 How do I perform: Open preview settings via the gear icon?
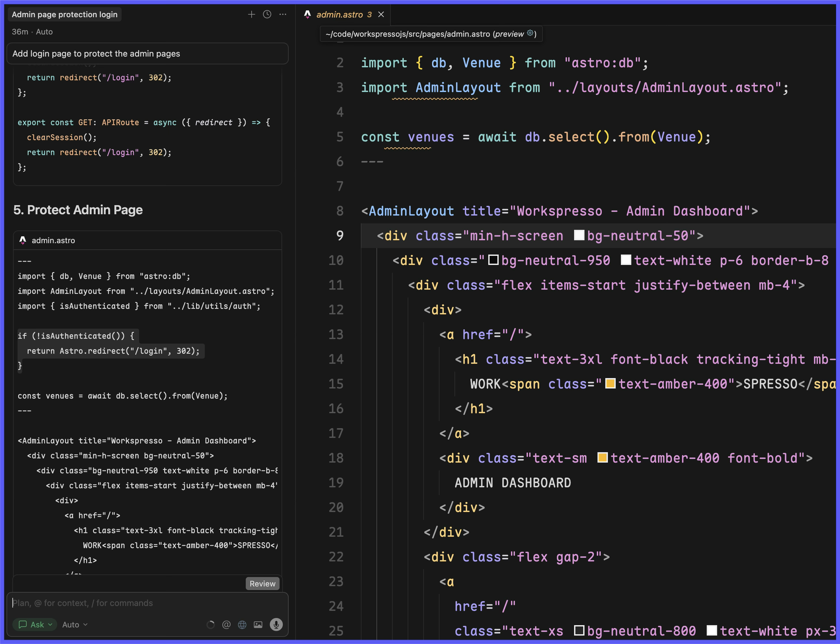pyautogui.click(x=531, y=34)
